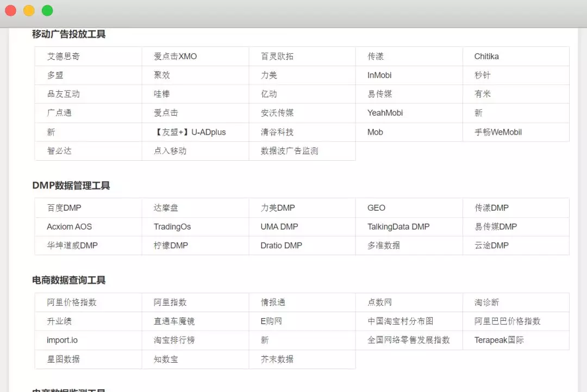Open the 阿里巴巴价格指数 entry
The height and width of the screenshot is (392, 587).
(507, 321)
